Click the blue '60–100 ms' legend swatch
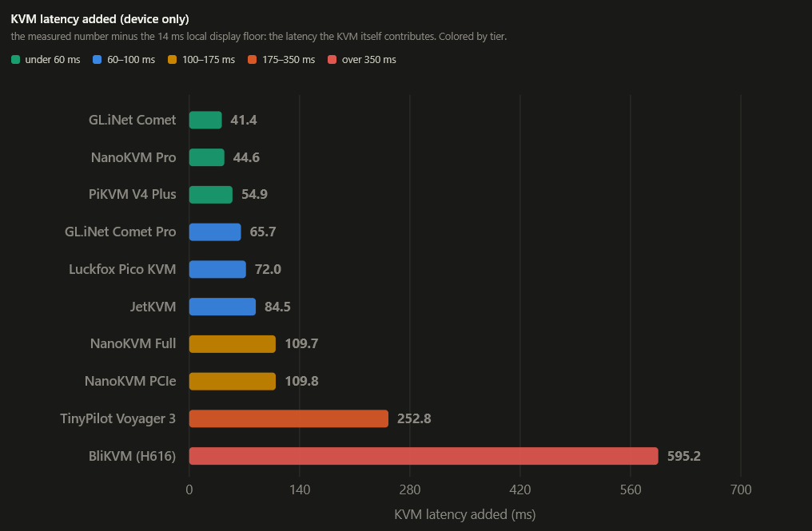Screen dimensions: 812x531 (97, 60)
